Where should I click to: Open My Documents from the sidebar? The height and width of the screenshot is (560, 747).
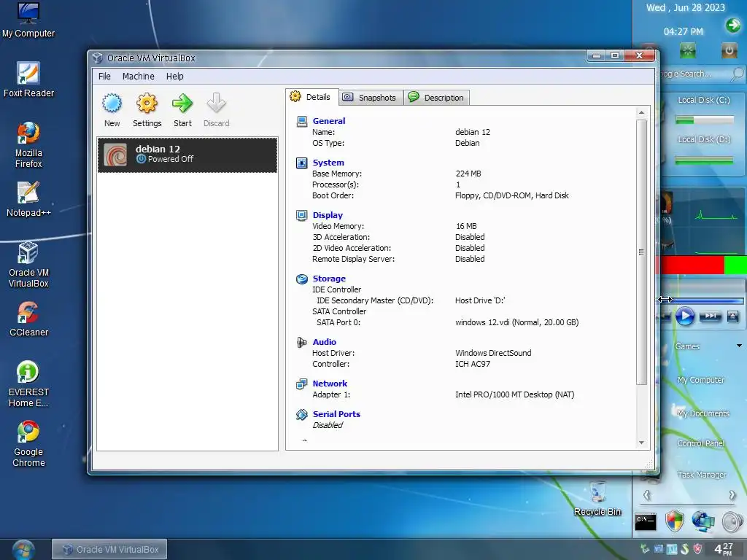pyautogui.click(x=703, y=413)
